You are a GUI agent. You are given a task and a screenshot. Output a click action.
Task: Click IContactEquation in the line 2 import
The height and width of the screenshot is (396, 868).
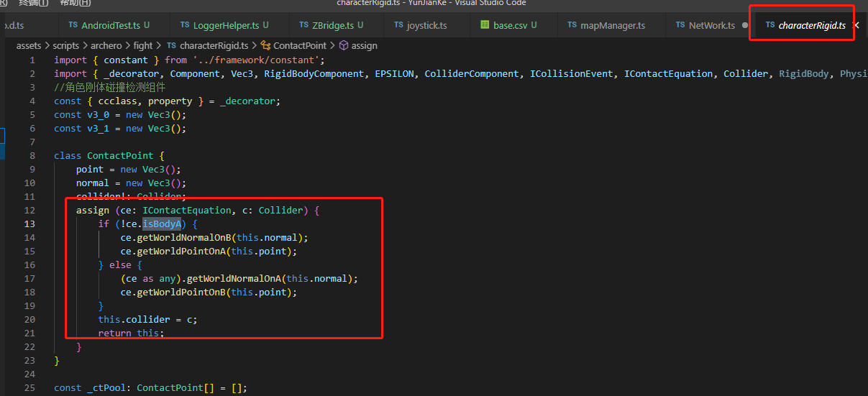click(668, 73)
